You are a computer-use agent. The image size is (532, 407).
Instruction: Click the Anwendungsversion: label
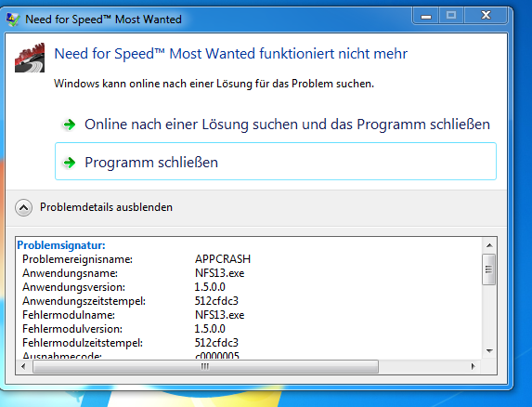click(x=73, y=287)
